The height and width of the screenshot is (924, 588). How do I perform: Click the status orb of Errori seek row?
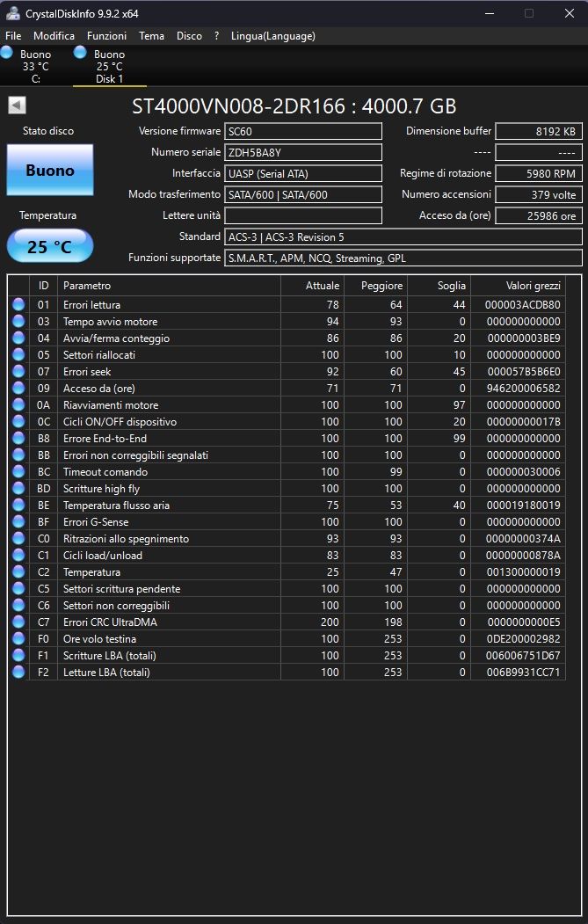tap(18, 371)
